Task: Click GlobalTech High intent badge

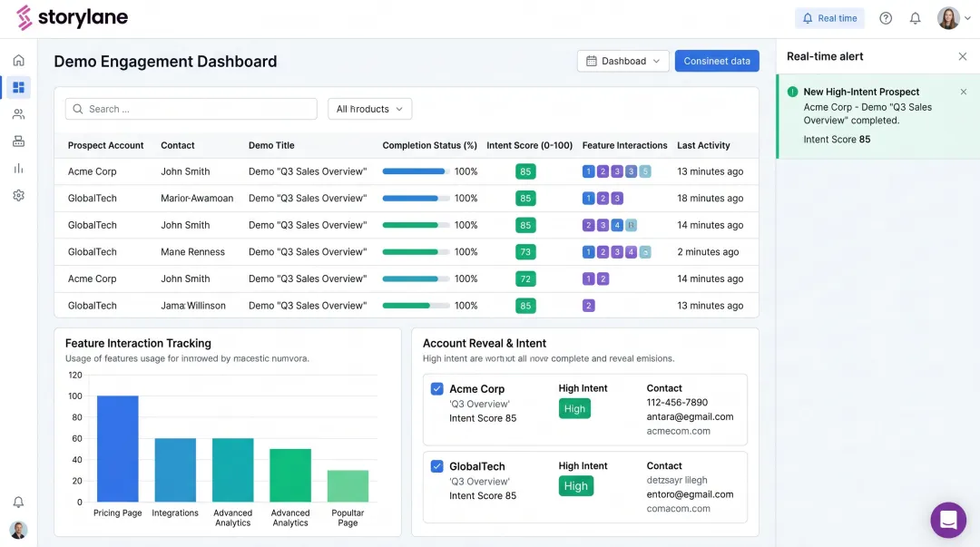Action: [575, 486]
